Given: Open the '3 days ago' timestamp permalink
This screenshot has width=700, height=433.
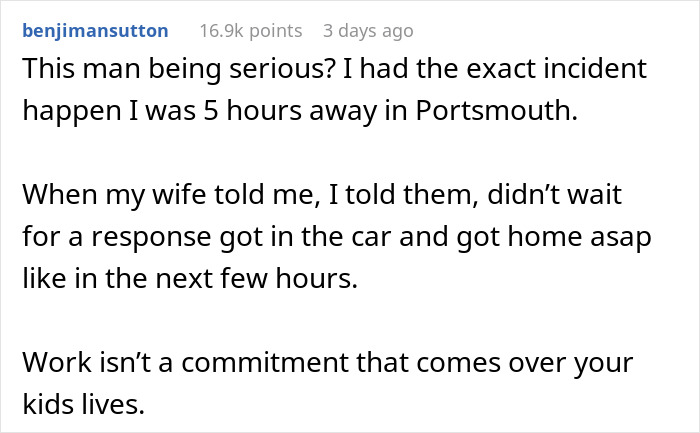Looking at the screenshot, I should pos(367,31).
